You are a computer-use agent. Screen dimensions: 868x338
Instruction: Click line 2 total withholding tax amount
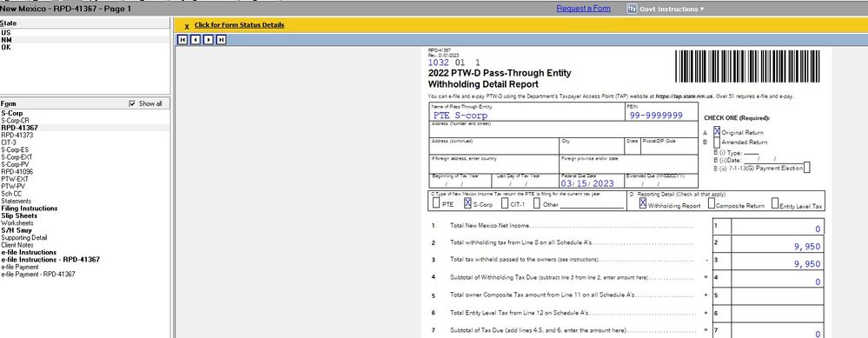pyautogui.click(x=778, y=244)
